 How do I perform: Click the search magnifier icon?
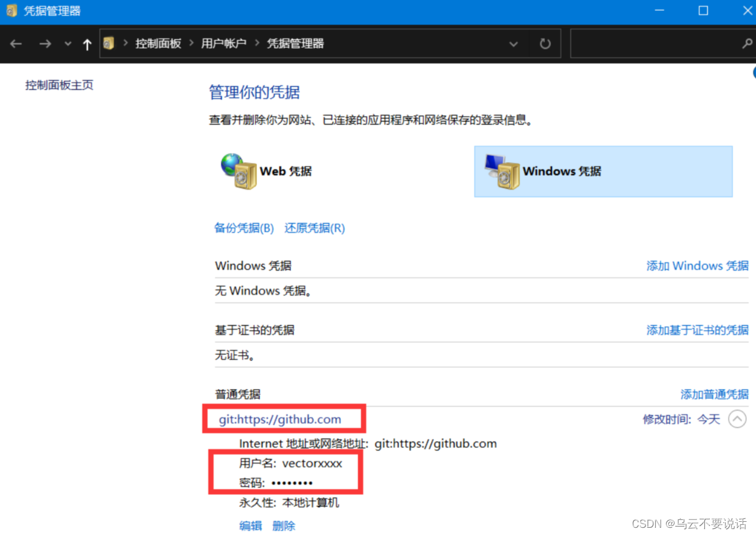748,43
